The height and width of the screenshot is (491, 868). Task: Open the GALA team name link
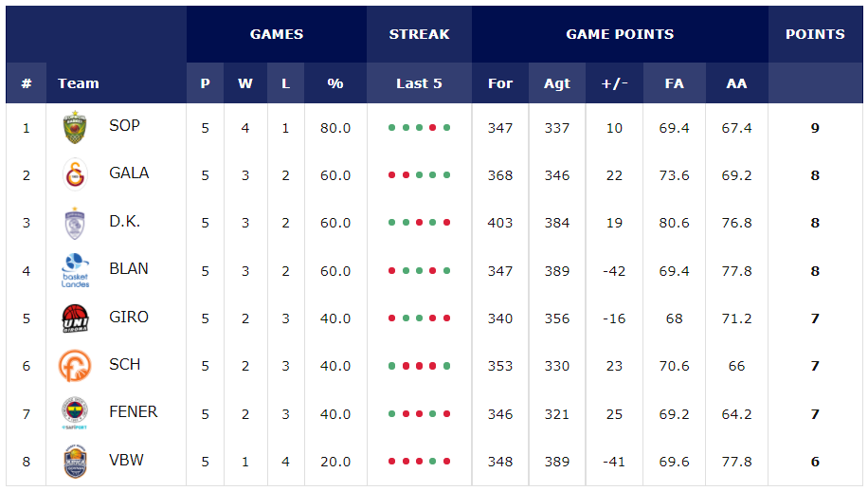129,173
